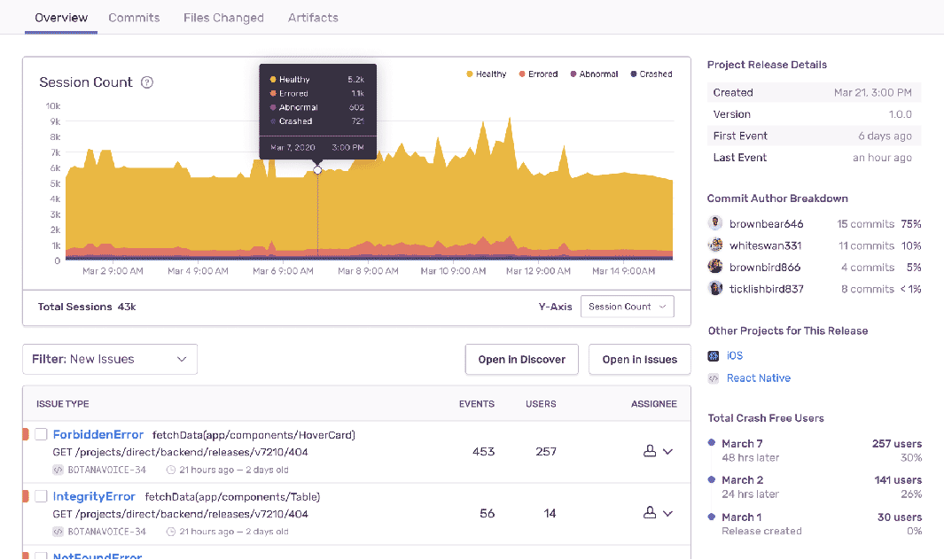Viewport: 944px width, 560px height.
Task: Click brownbird866's avatar icon
Action: pyautogui.click(x=715, y=267)
